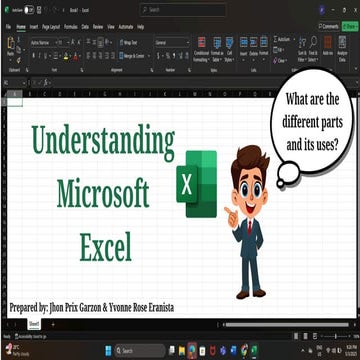Open the Find & Select menu

click(313, 49)
